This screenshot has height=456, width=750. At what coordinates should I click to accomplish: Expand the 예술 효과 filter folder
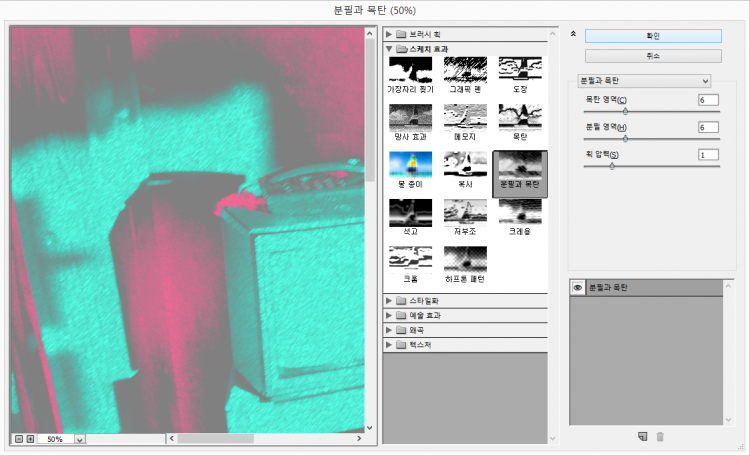tap(389, 315)
